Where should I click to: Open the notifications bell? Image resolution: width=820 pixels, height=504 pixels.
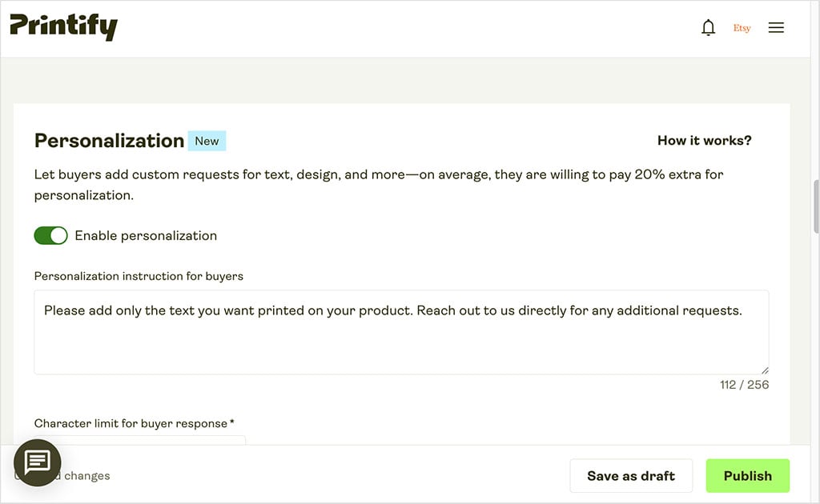[708, 28]
